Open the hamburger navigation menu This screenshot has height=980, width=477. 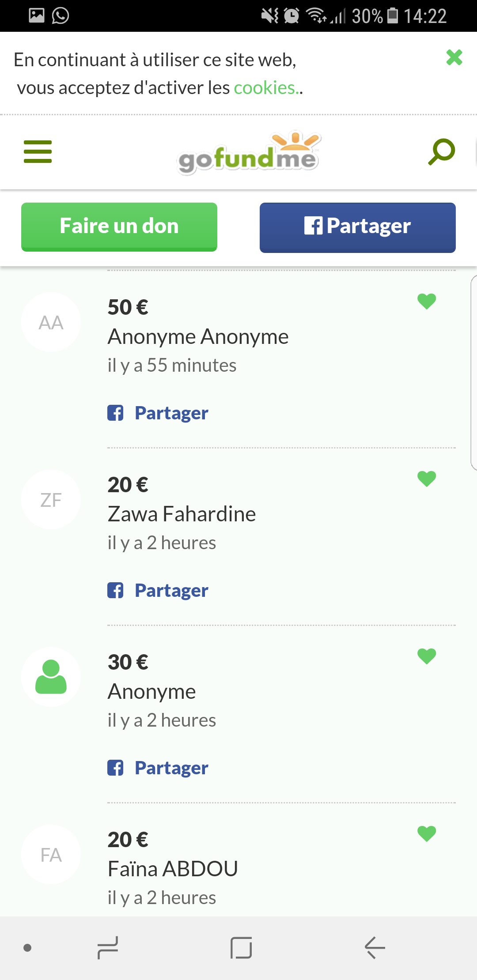pyautogui.click(x=38, y=151)
